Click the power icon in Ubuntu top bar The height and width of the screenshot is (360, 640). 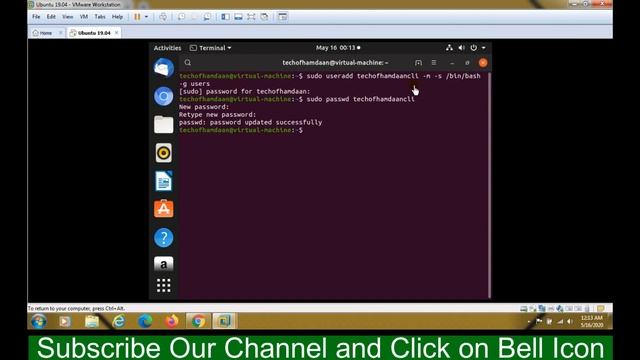pos(473,48)
